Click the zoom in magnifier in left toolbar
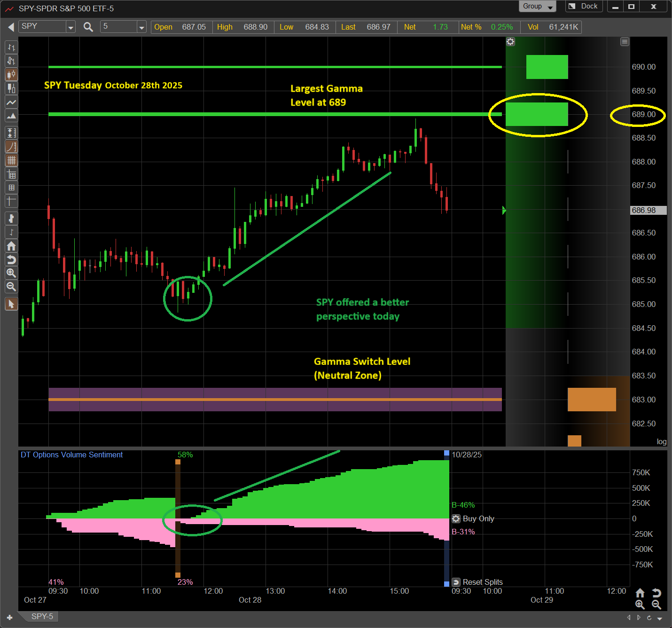672x628 pixels. pyautogui.click(x=11, y=273)
